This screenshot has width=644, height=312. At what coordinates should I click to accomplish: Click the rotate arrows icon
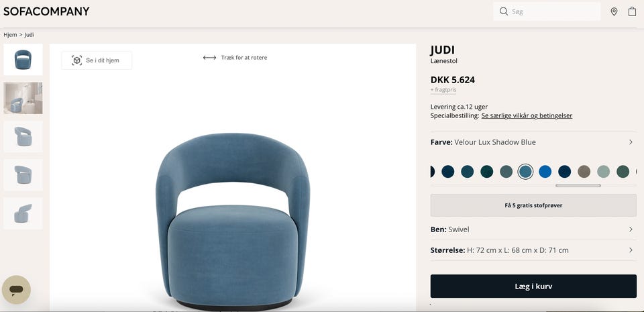click(209, 58)
